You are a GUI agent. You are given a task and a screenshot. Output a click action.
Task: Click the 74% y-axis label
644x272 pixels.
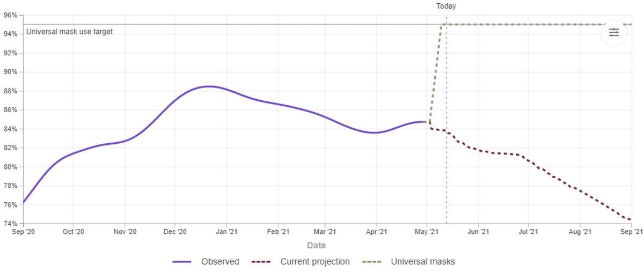point(11,224)
